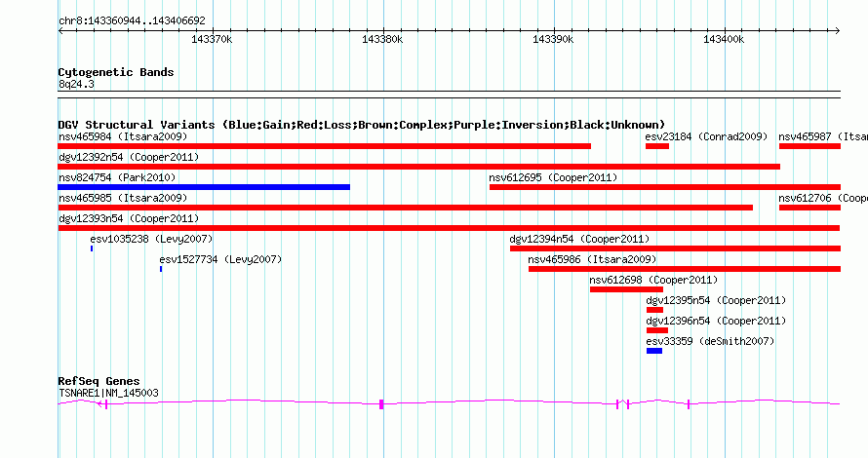The width and height of the screenshot is (868, 458).
Task: Click the esv23184 (Conrad2009) label
Action: coord(706,136)
